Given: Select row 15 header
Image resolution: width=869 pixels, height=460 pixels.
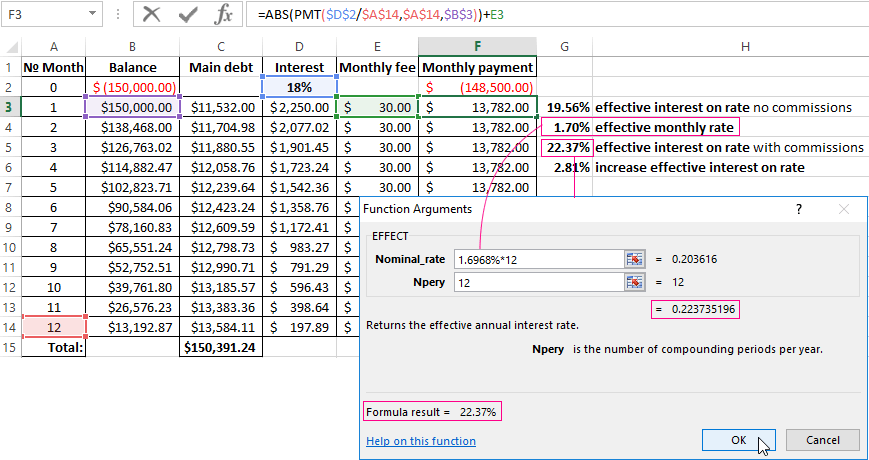Looking at the screenshot, I should (11, 347).
